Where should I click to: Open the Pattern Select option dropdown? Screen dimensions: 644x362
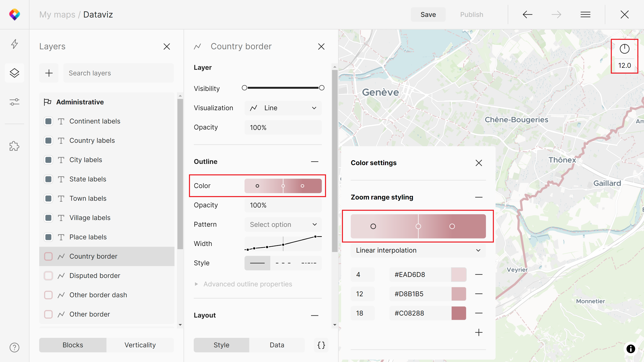[283, 225]
